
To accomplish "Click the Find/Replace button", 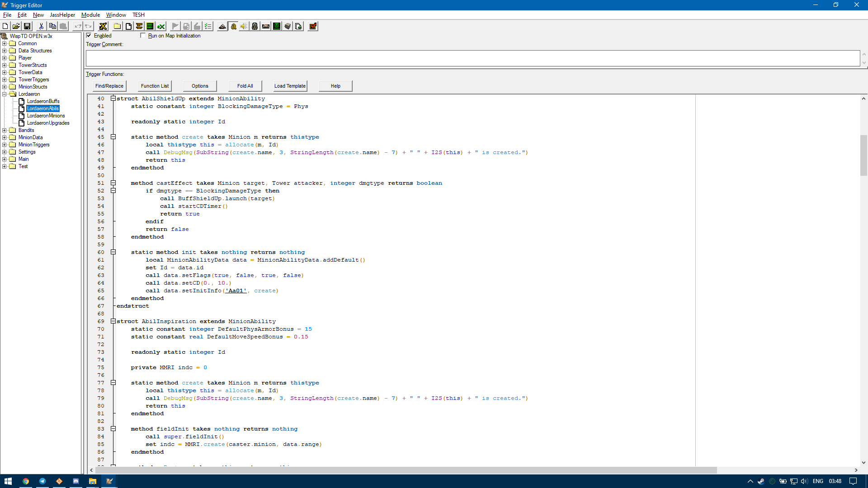I will (109, 86).
